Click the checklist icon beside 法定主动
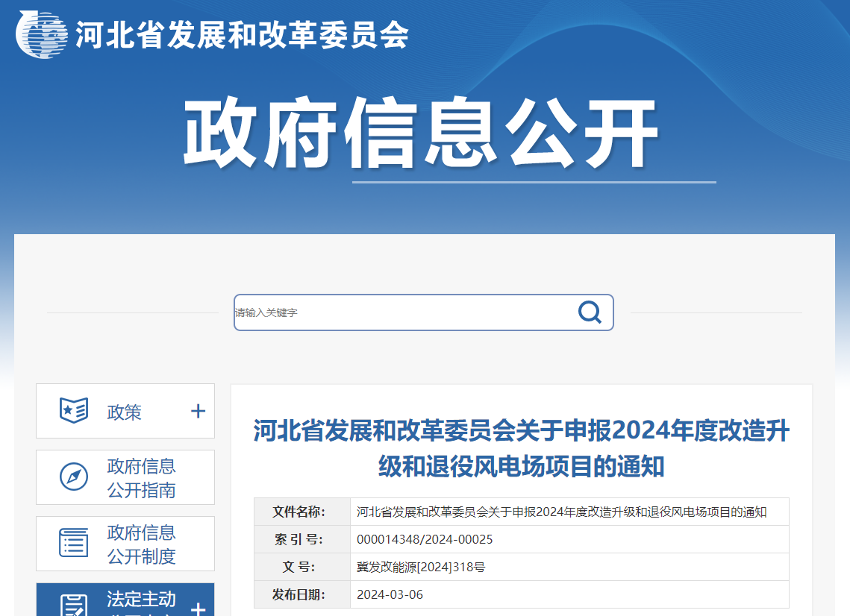 (74, 605)
